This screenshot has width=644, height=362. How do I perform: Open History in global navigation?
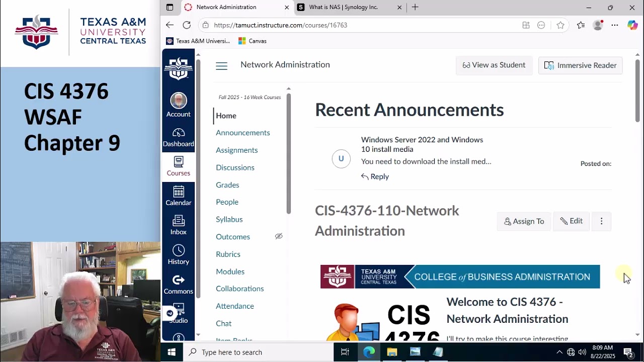pyautogui.click(x=178, y=255)
